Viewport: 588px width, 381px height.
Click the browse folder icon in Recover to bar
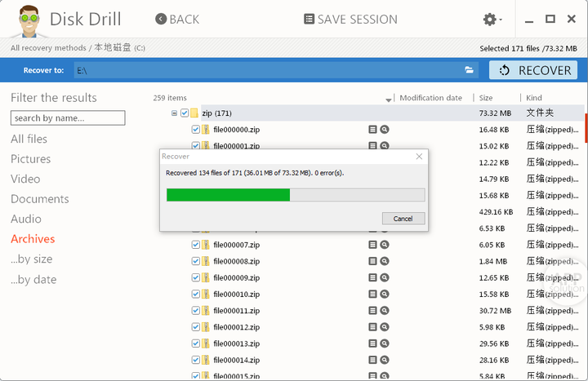point(469,70)
